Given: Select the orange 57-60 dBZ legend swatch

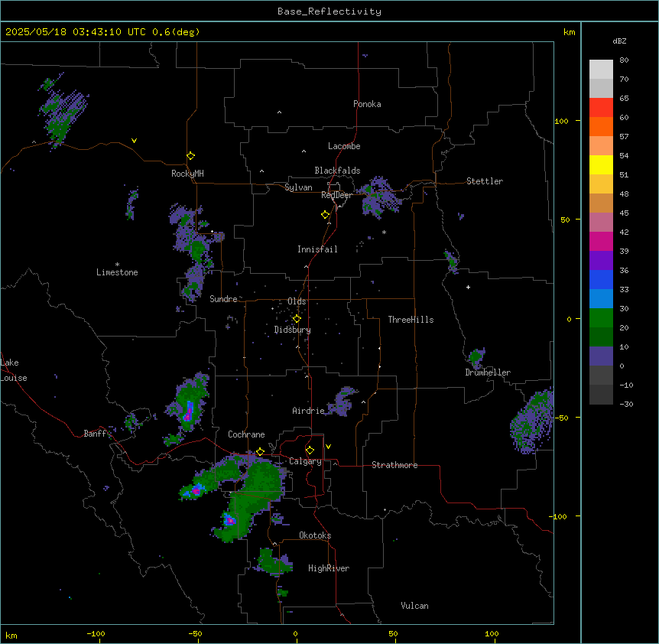Looking at the screenshot, I should click(601, 126).
